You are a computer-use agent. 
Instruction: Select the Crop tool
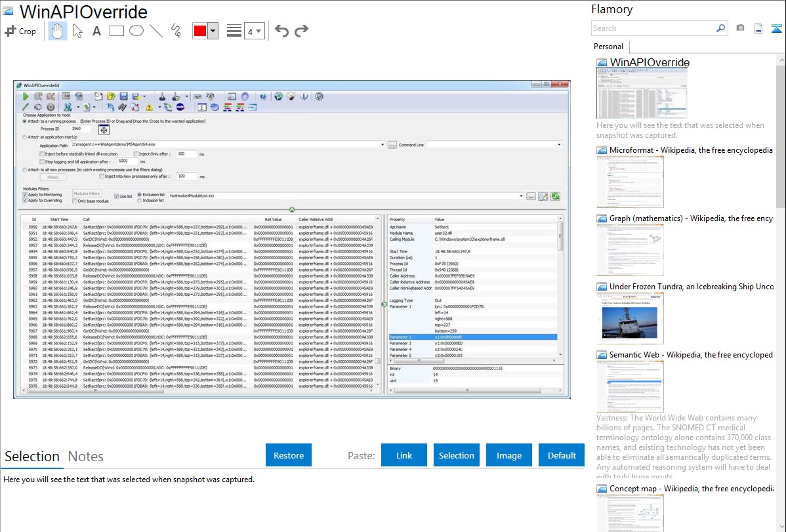click(20, 31)
